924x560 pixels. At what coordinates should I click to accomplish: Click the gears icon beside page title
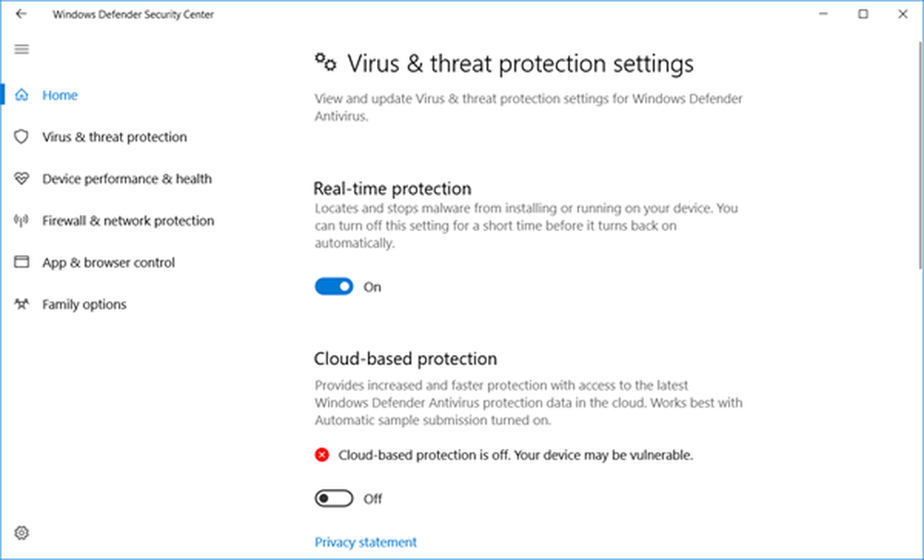(x=325, y=63)
